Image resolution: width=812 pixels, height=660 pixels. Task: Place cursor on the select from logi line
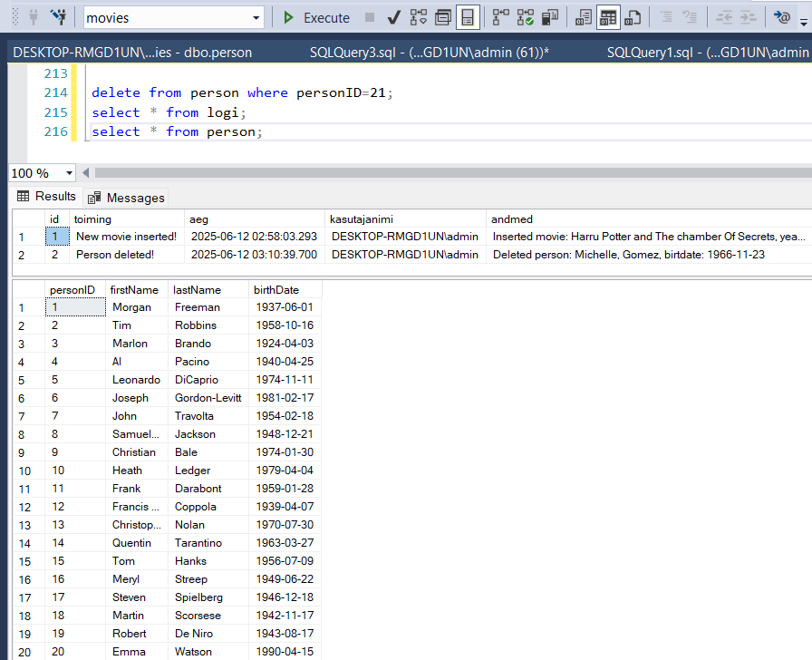tap(169, 112)
